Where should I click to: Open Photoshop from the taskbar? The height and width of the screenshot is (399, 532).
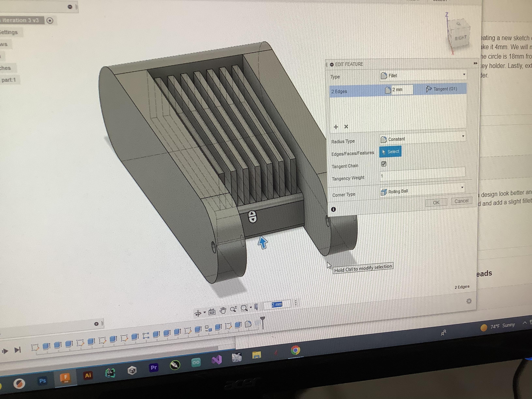tap(42, 381)
